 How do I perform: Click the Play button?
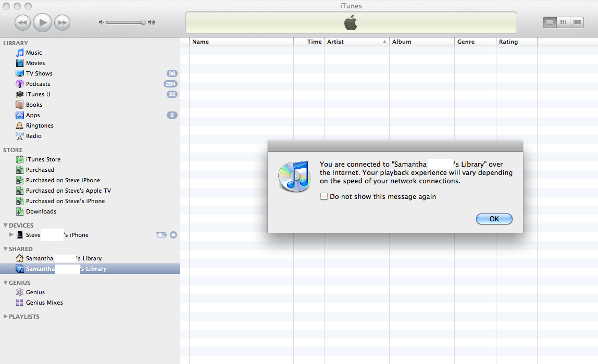(x=42, y=22)
